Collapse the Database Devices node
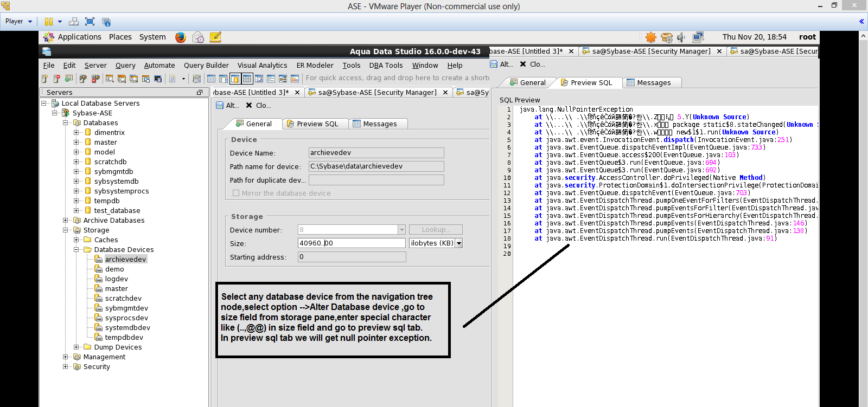This screenshot has height=407, width=868. pos(76,250)
